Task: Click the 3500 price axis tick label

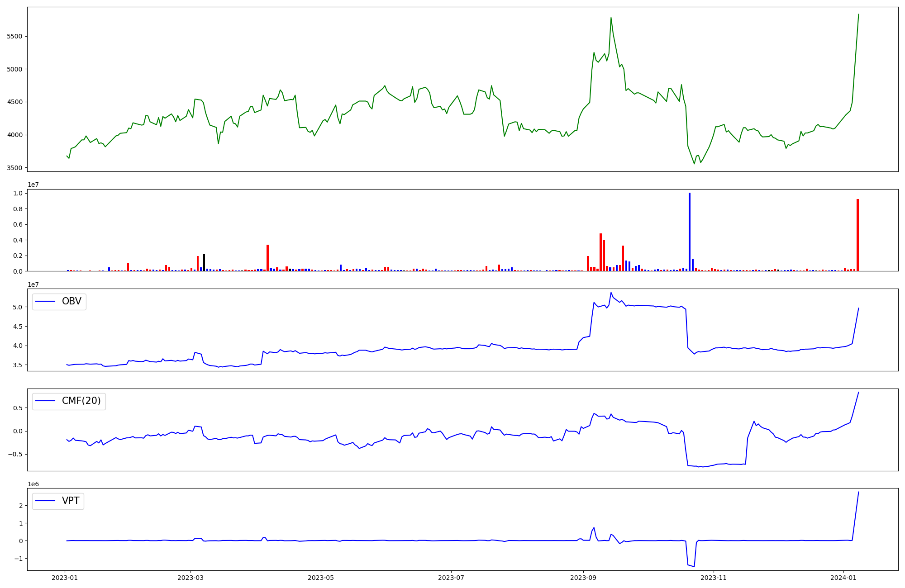Action: 15,168
